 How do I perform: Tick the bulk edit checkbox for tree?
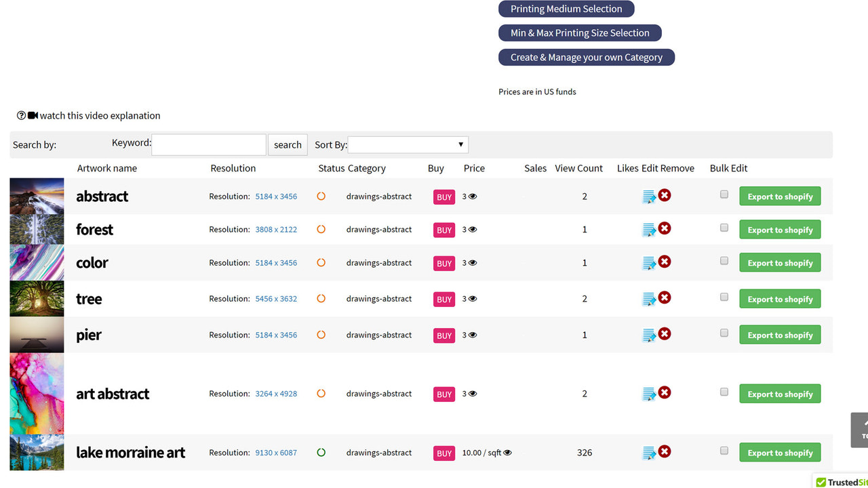point(724,297)
